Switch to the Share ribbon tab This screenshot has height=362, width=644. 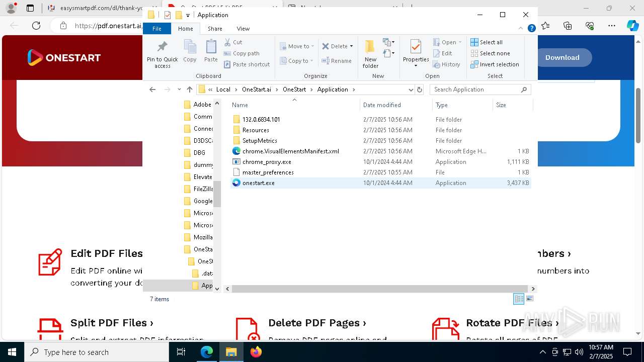click(215, 29)
